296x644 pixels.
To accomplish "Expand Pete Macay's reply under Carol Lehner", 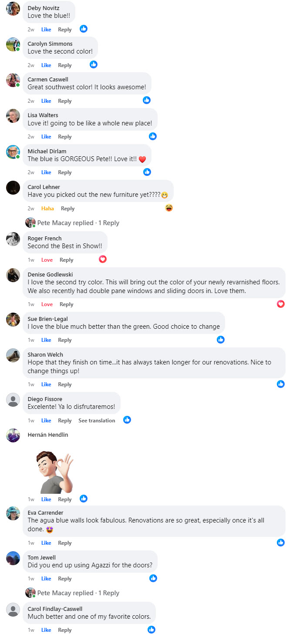I will (x=78, y=223).
